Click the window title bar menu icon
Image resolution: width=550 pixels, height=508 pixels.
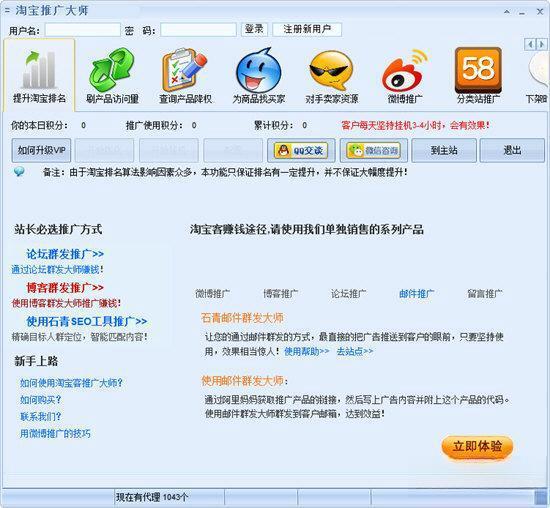click(x=7, y=11)
